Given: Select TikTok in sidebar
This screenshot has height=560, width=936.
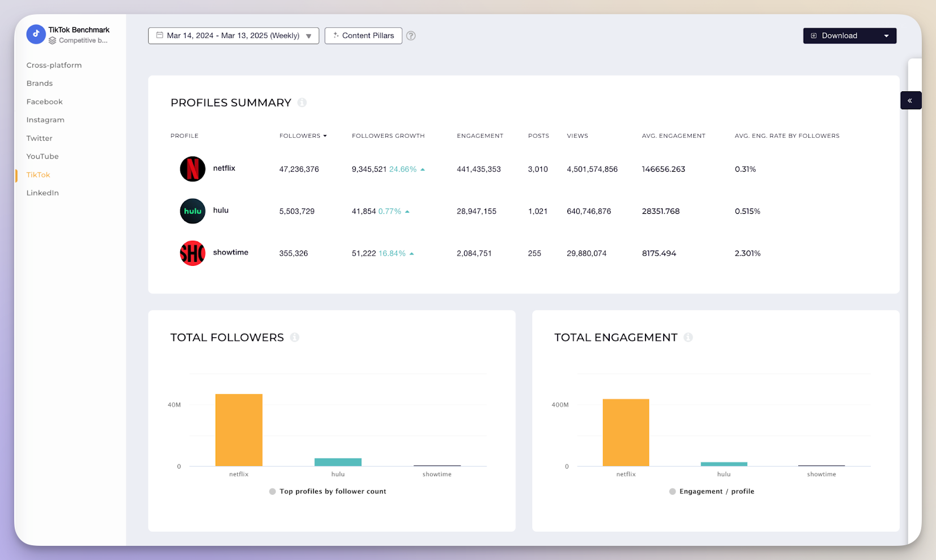Looking at the screenshot, I should click(x=38, y=175).
